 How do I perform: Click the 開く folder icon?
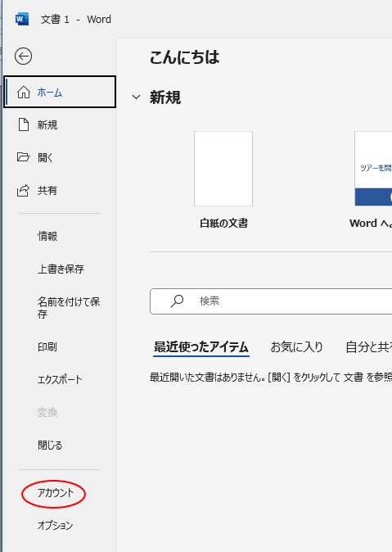(x=23, y=157)
